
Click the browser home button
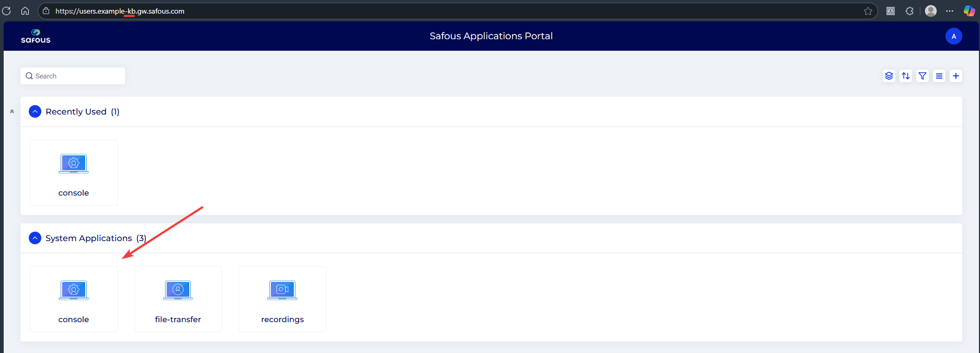click(25, 11)
